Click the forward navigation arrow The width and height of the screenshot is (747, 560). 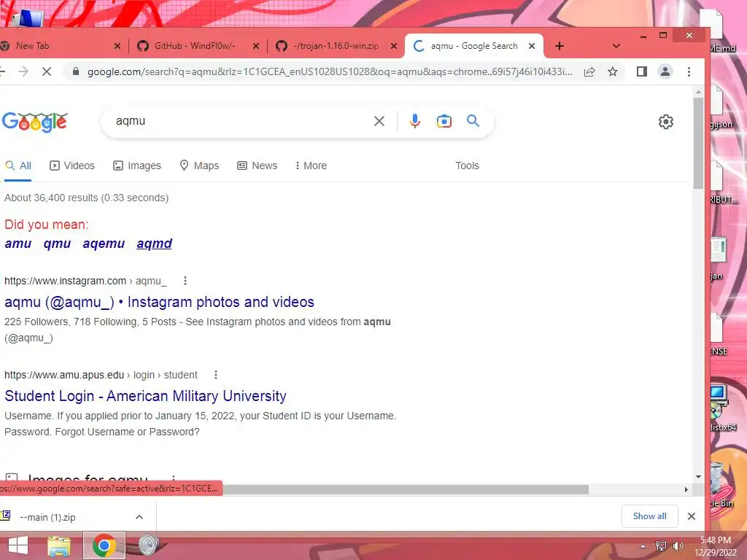coord(23,72)
